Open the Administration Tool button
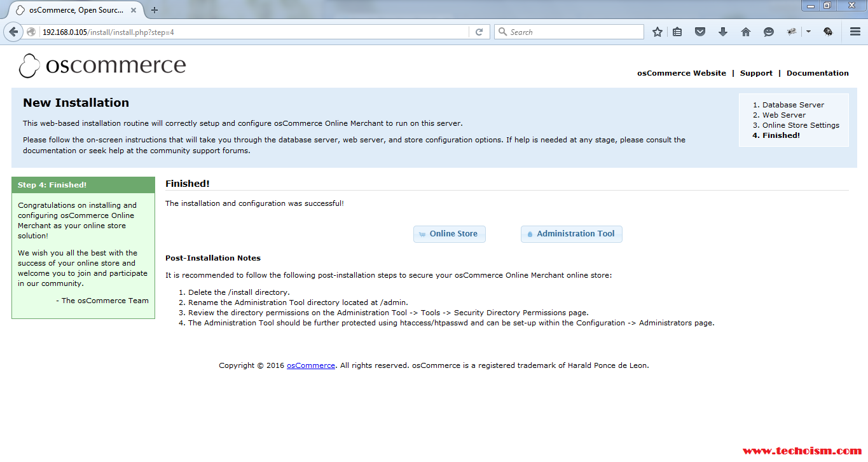Viewport: 868px width, 462px height. [572, 234]
